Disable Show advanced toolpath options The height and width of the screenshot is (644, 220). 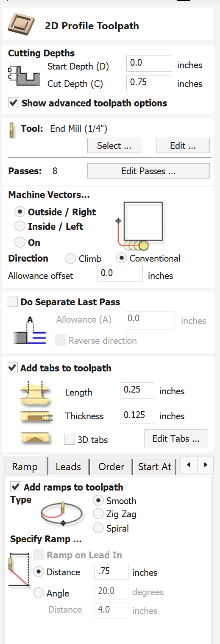click(x=13, y=103)
